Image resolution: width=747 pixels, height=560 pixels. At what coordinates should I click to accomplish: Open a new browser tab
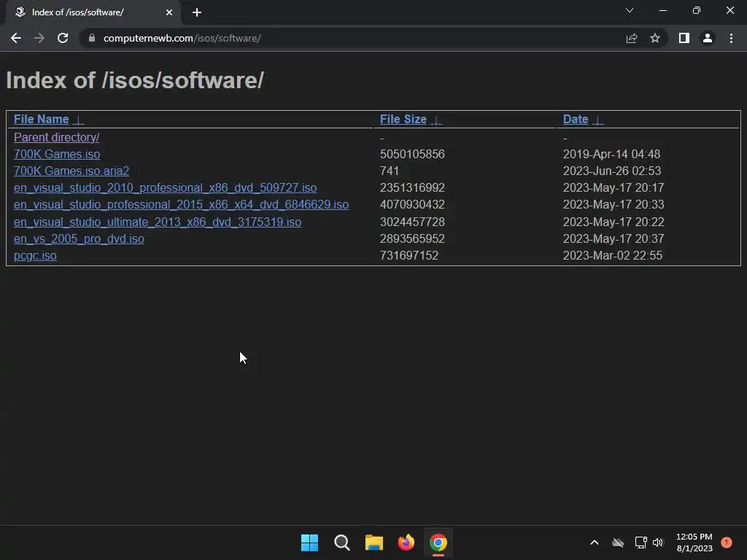(x=197, y=12)
